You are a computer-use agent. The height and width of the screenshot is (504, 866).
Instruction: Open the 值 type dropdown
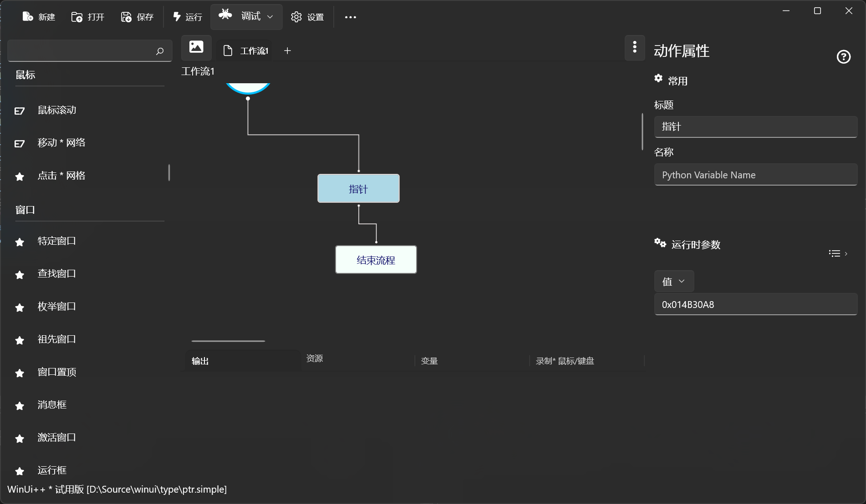pos(674,282)
